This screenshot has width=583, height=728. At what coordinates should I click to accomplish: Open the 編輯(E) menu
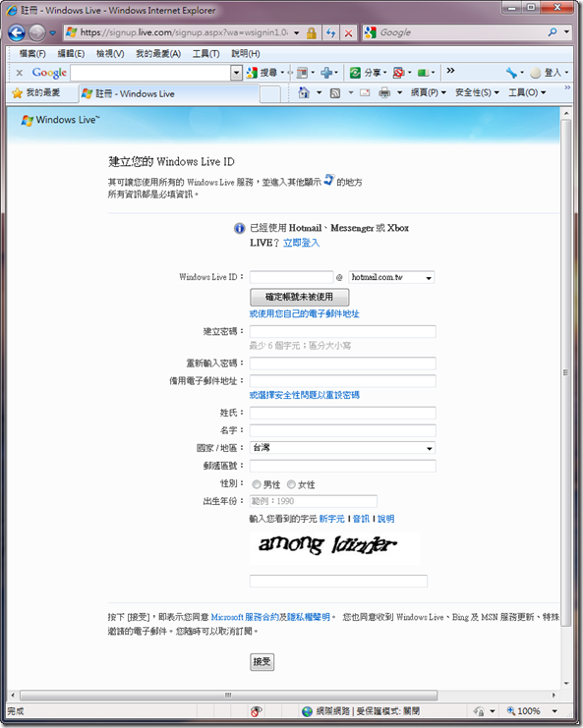point(71,54)
